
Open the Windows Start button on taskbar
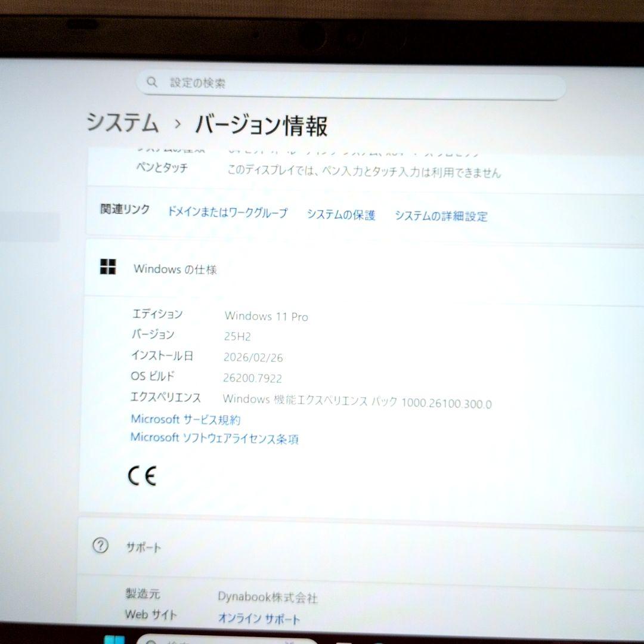(x=114, y=639)
